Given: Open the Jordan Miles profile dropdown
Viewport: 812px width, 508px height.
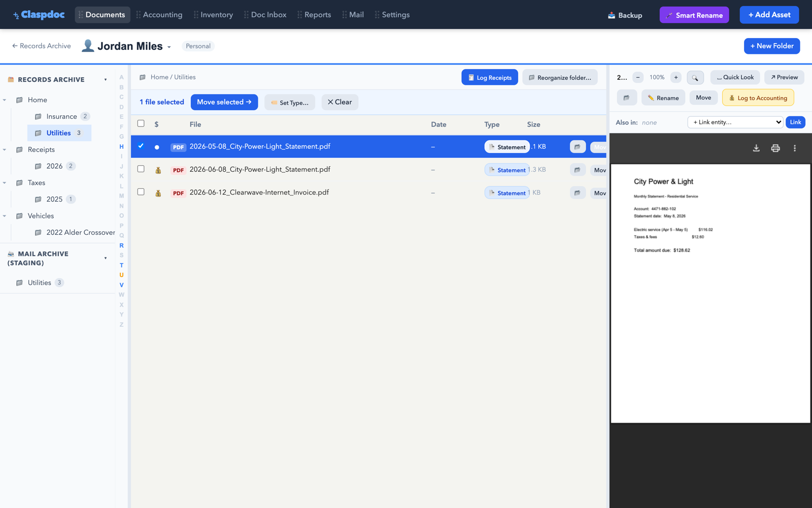Looking at the screenshot, I should 169,47.
